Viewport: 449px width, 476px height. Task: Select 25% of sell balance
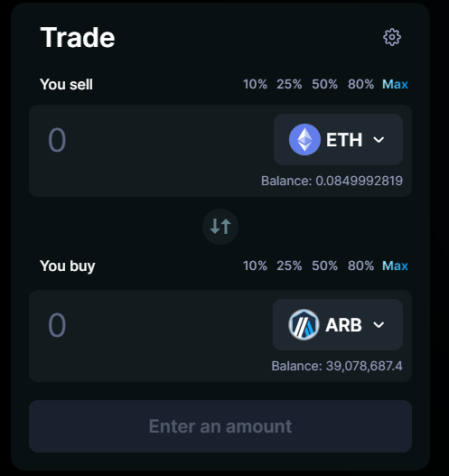pyautogui.click(x=289, y=84)
